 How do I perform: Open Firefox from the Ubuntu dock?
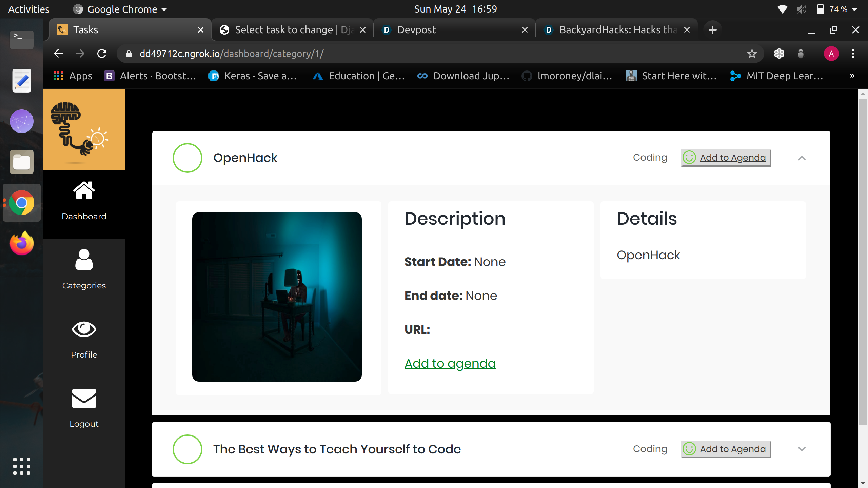coord(22,243)
